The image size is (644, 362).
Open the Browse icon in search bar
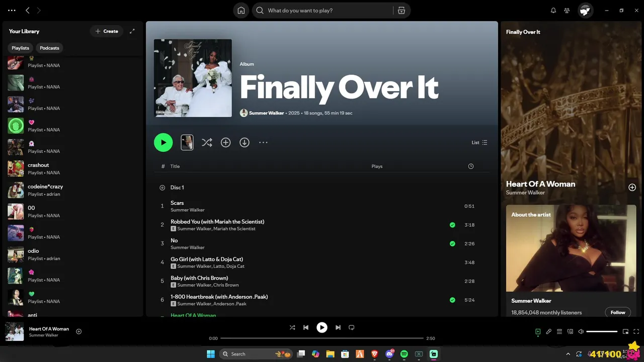click(x=401, y=10)
